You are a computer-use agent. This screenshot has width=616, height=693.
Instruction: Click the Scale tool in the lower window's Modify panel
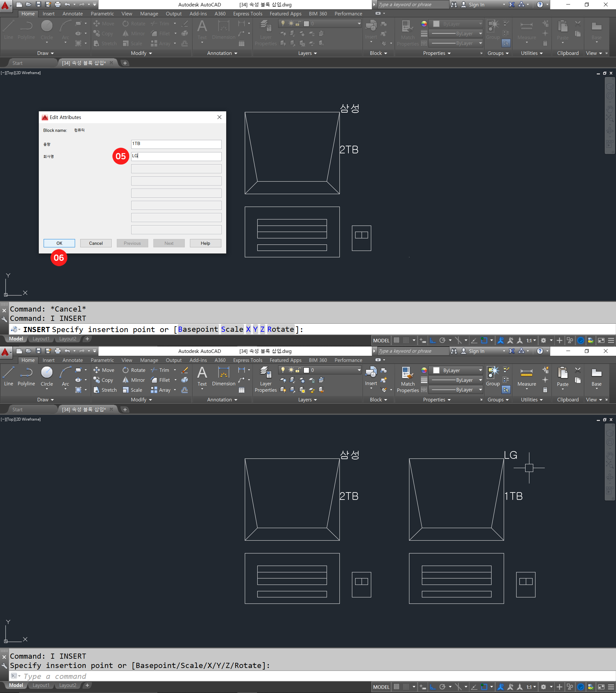(133, 390)
